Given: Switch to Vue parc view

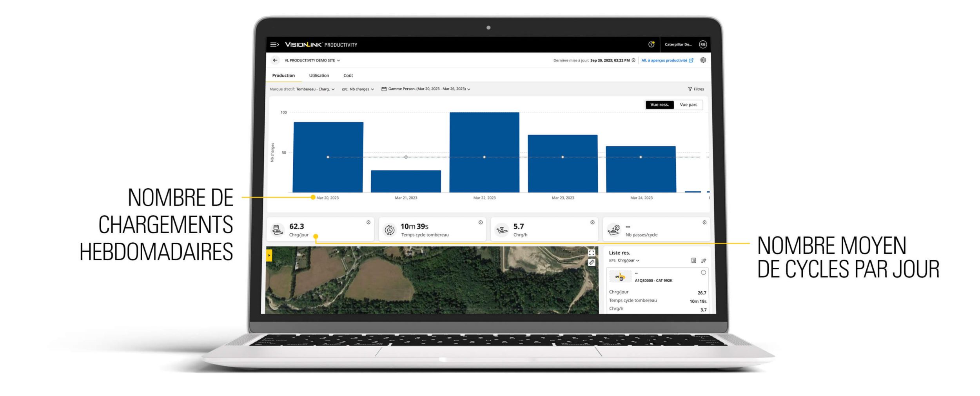Looking at the screenshot, I should coord(688,105).
